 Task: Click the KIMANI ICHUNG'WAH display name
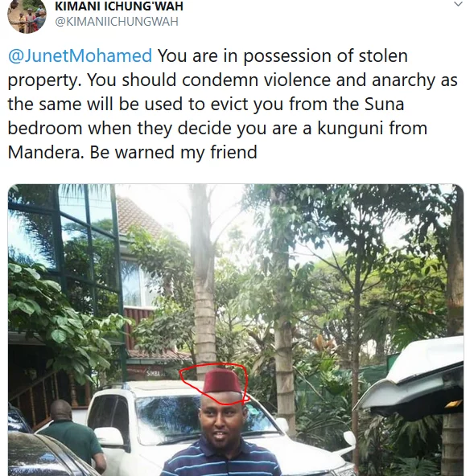tap(119, 6)
